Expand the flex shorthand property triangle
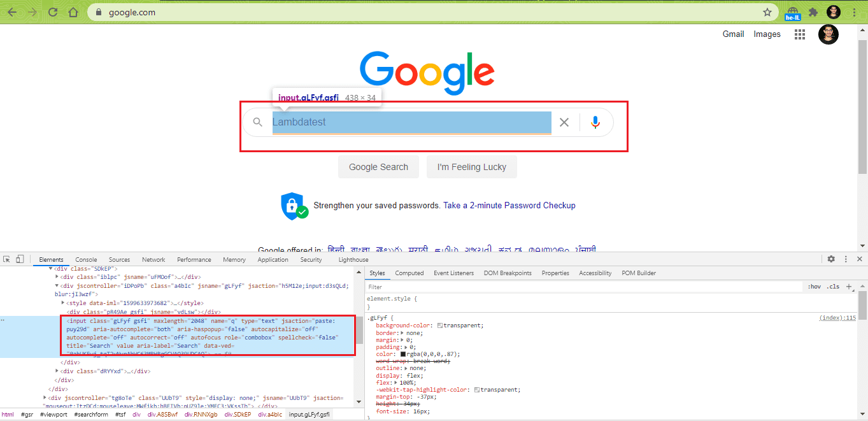Viewport: 868px width, 421px height. click(395, 383)
